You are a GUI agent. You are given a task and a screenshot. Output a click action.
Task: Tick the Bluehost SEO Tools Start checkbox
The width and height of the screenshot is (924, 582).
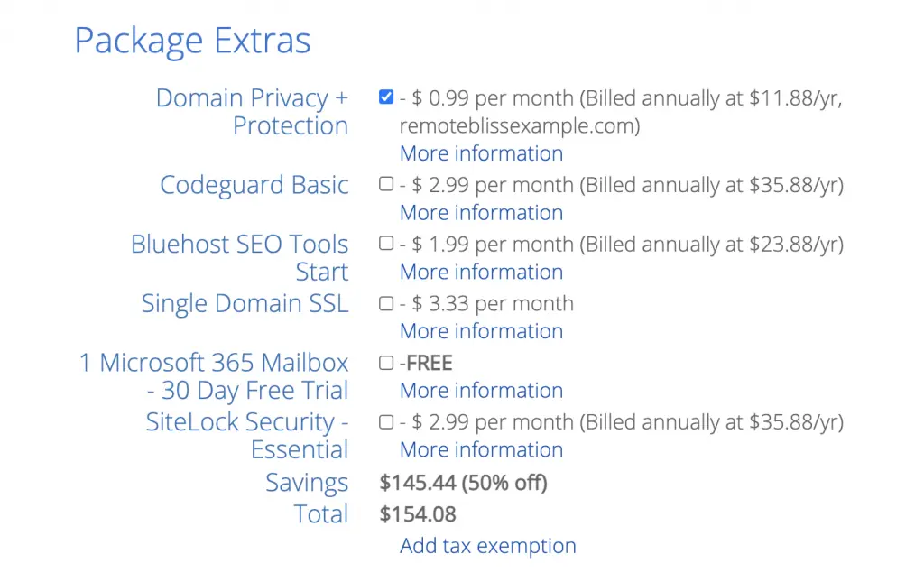[386, 244]
